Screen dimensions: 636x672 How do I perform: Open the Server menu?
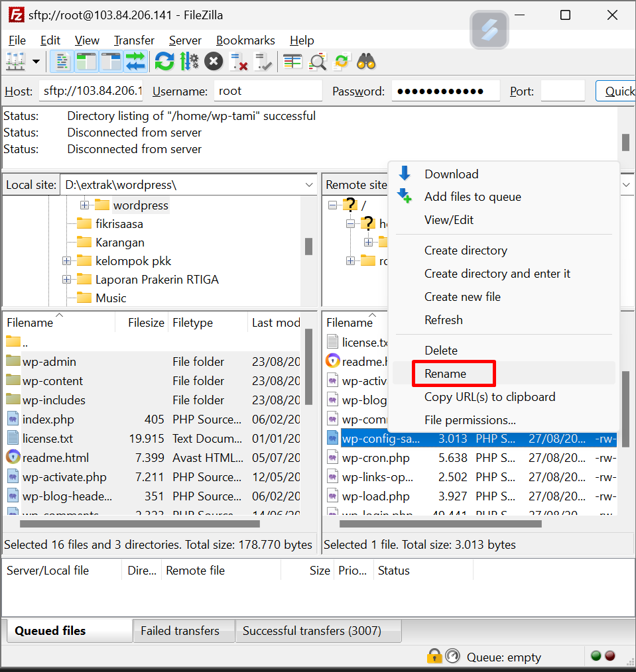point(185,40)
